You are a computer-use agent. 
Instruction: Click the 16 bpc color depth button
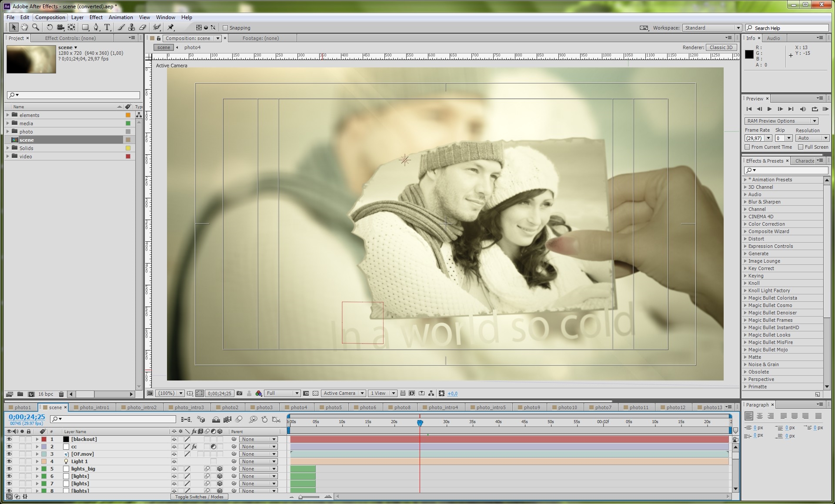click(x=46, y=394)
